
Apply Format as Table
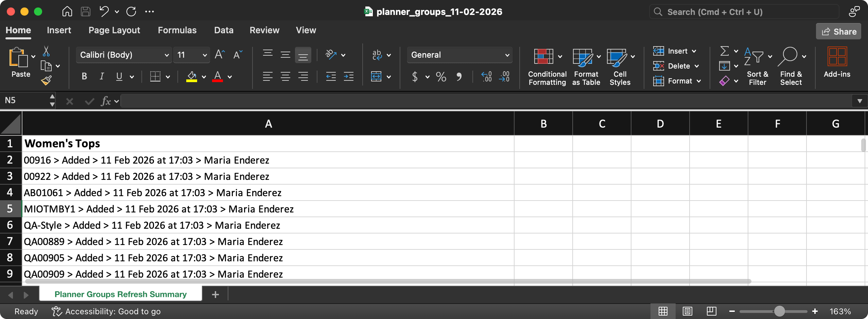[585, 66]
